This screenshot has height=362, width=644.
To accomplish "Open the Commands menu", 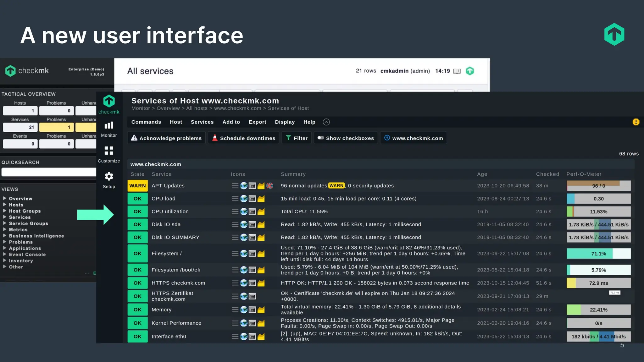I will 146,122.
